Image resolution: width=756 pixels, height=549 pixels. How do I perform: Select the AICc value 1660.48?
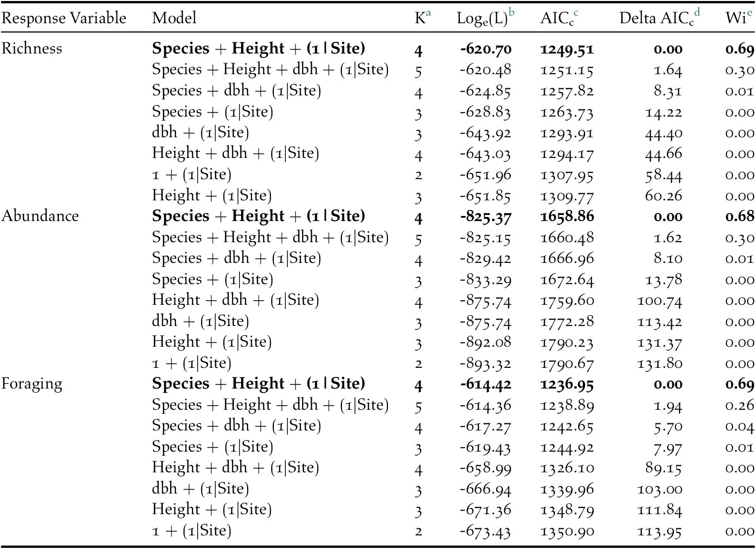click(567, 238)
